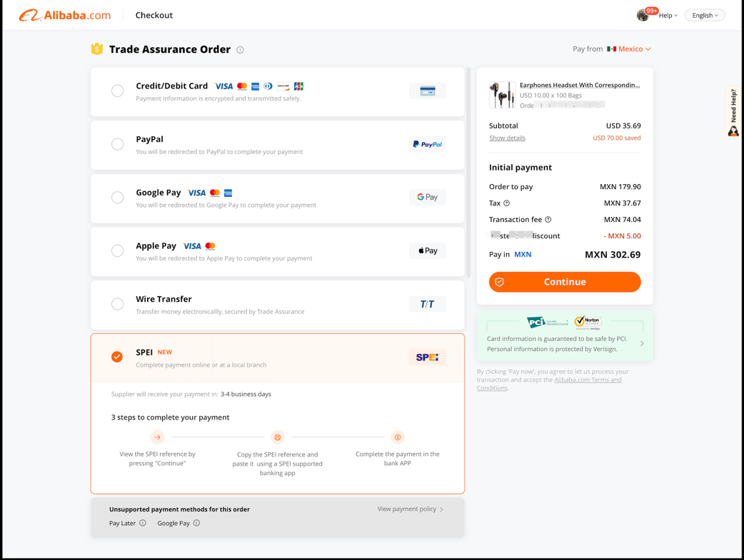Click the Alibaba.com logo
The height and width of the screenshot is (560, 744).
(x=65, y=15)
